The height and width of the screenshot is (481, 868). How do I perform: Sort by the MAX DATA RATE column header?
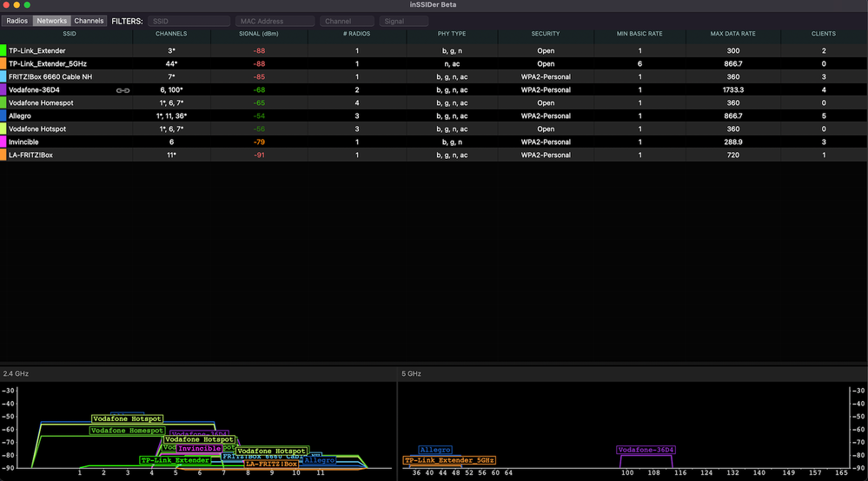coord(733,34)
